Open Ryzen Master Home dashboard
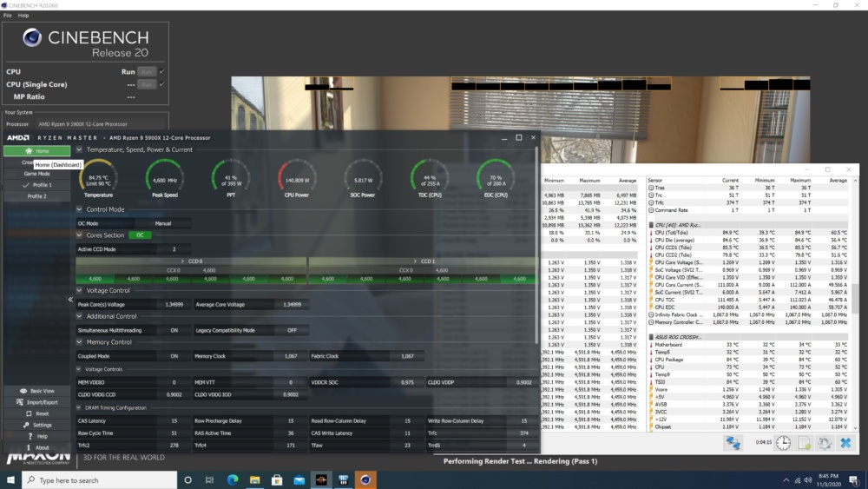This screenshot has width=868, height=489. (36, 150)
